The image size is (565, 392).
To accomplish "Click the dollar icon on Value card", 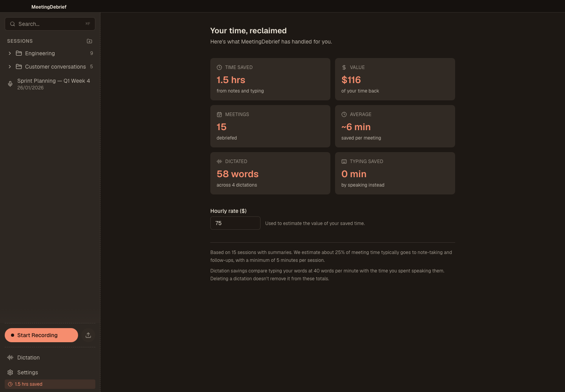I will click(344, 67).
